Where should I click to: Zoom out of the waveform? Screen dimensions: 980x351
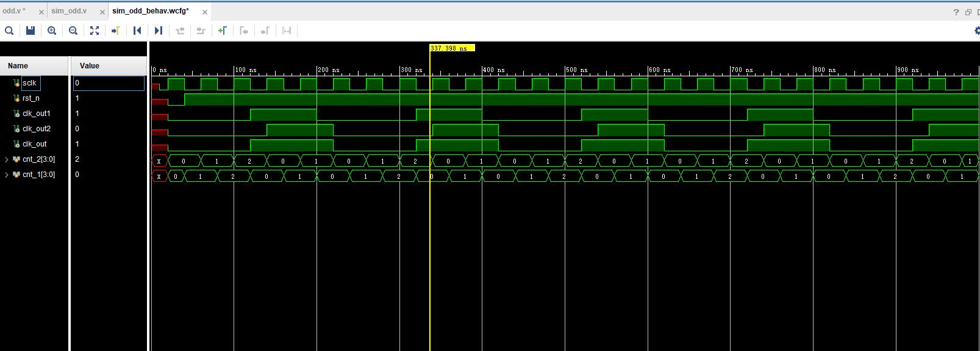(73, 31)
